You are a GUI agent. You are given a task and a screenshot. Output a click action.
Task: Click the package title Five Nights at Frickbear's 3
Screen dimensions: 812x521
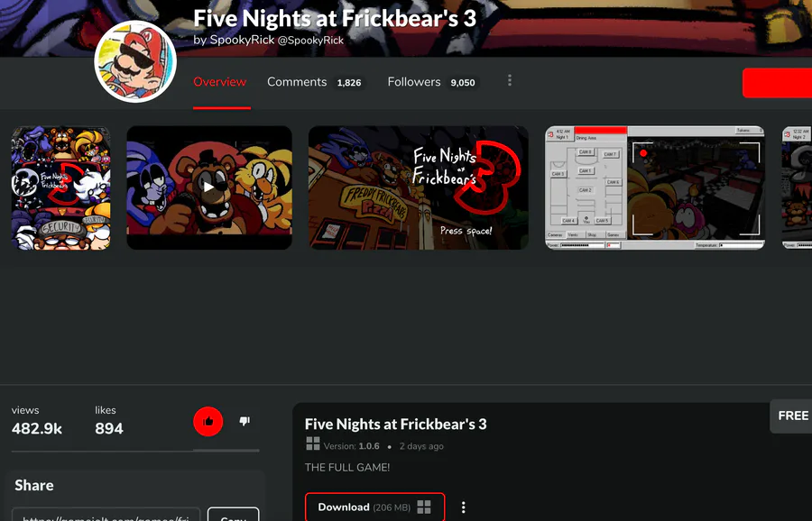396,425
